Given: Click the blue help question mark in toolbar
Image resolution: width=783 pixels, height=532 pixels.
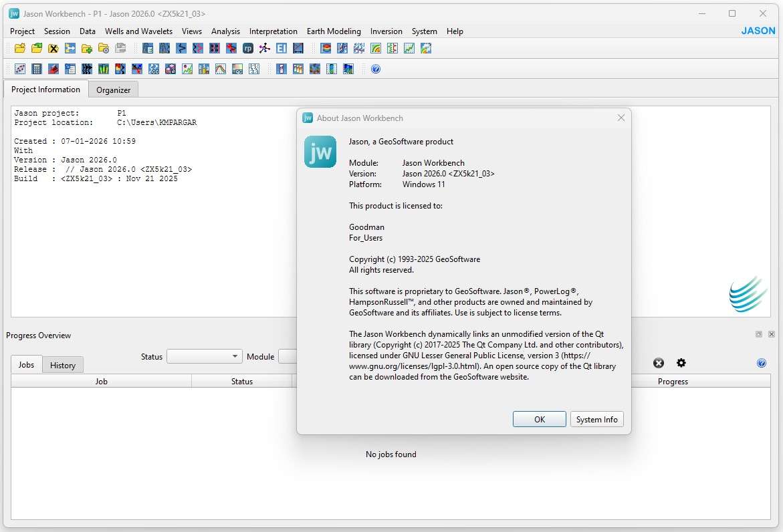Looking at the screenshot, I should point(376,69).
